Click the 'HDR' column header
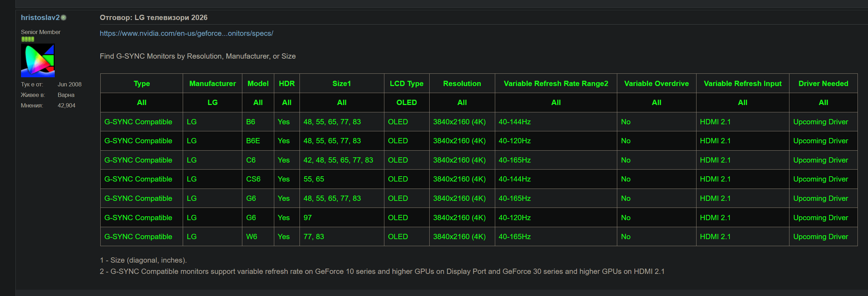868x296 pixels. pyautogui.click(x=287, y=84)
